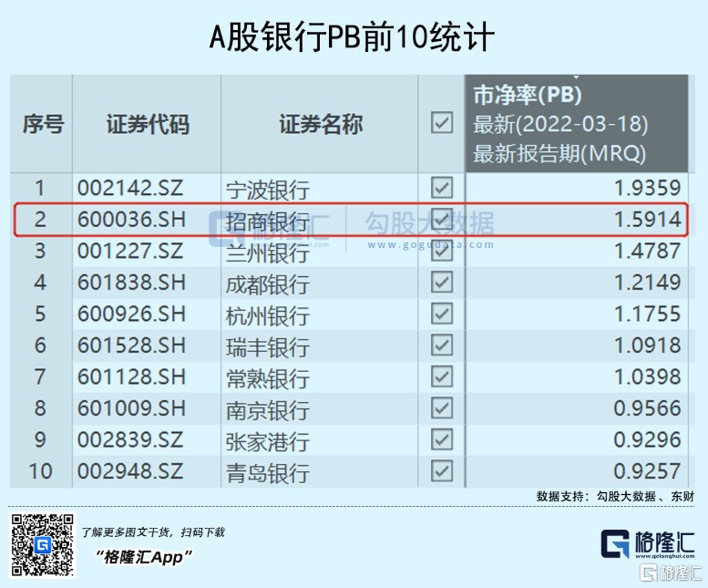708x588 pixels.
Task: Toggle the header select-all checkbox
Action: click(442, 122)
